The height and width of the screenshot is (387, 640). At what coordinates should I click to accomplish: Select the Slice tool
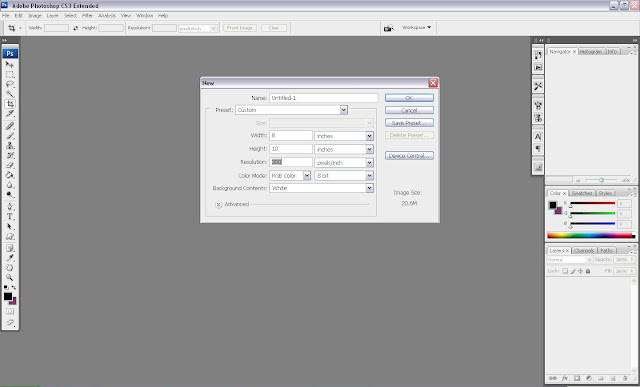(10, 114)
